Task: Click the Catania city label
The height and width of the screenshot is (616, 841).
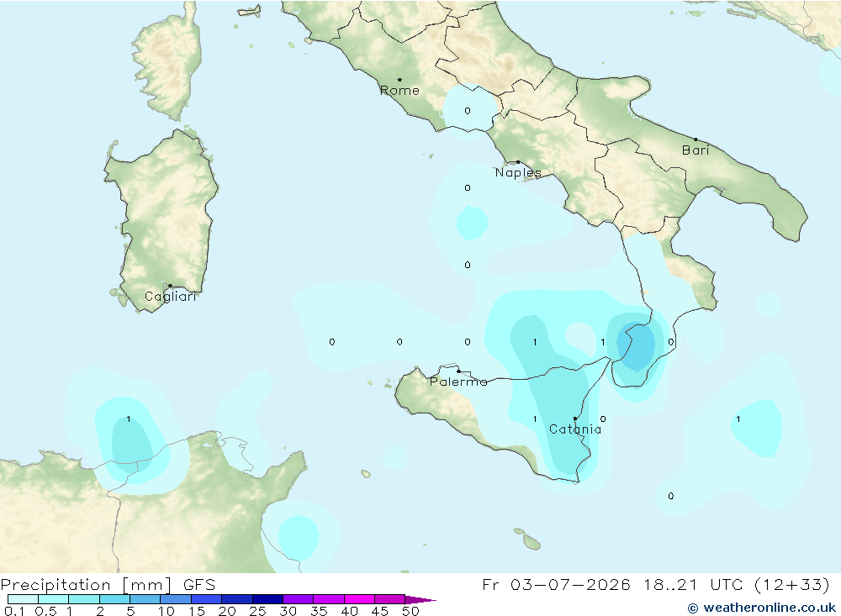Action: tap(575, 429)
